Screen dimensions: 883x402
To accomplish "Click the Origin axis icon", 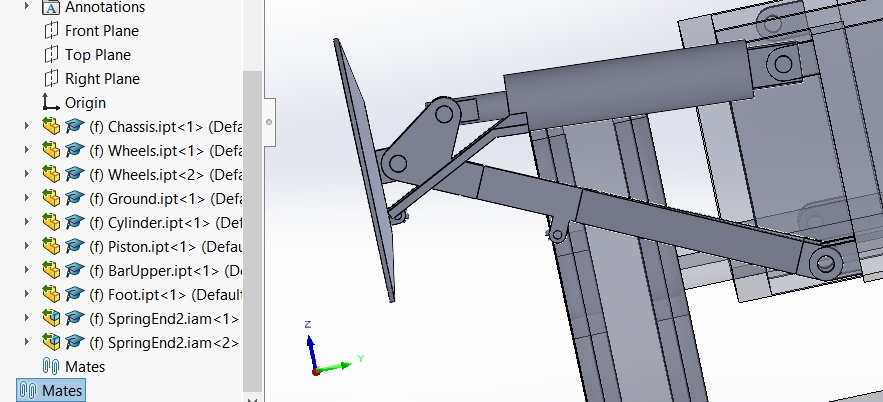I will point(51,102).
